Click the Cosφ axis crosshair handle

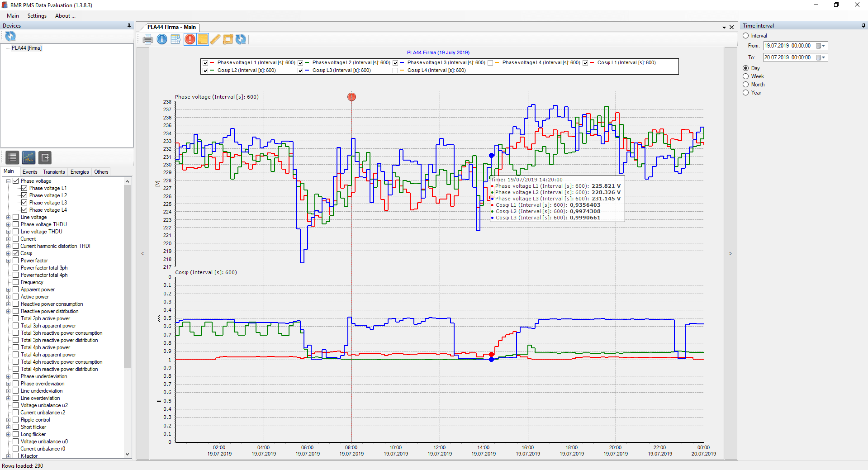pyautogui.click(x=159, y=401)
